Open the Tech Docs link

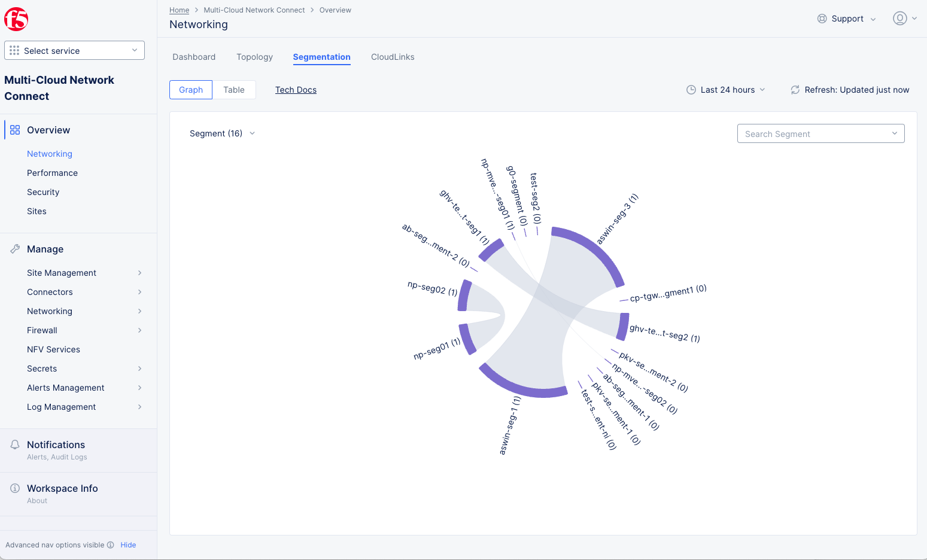click(296, 90)
